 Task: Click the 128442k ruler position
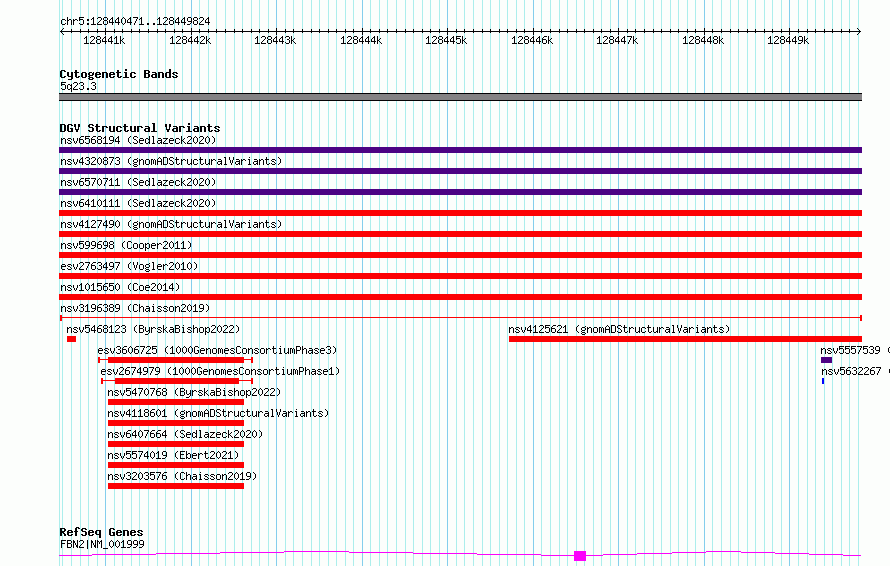190,40
